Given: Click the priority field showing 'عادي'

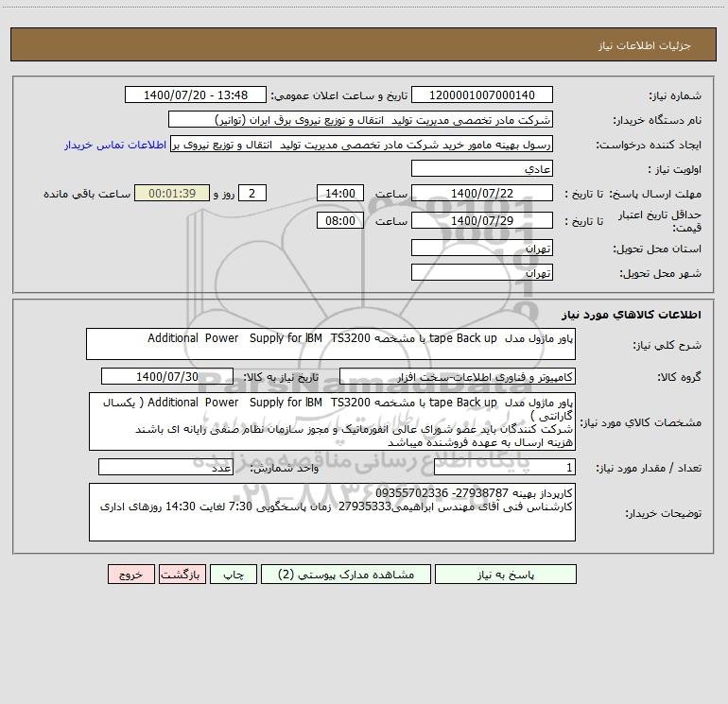Looking at the screenshot, I should pyautogui.click(x=482, y=168).
